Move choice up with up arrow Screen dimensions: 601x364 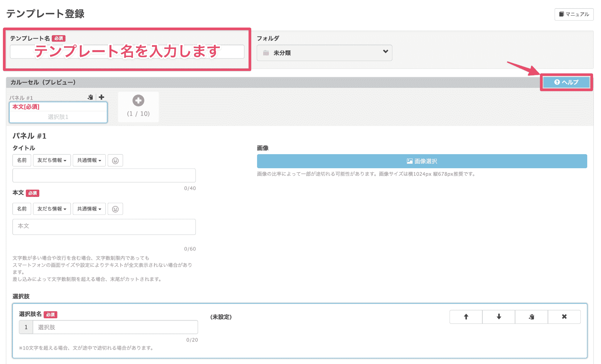[x=466, y=317]
